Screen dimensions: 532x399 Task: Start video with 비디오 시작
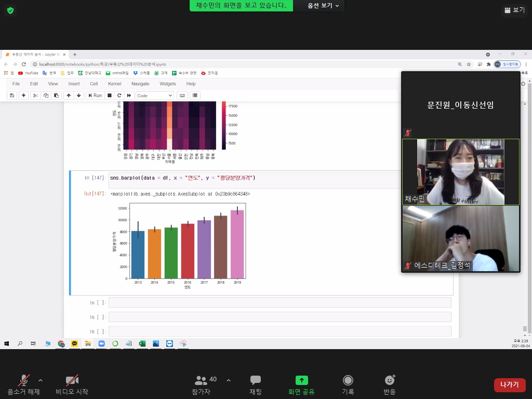click(72, 384)
